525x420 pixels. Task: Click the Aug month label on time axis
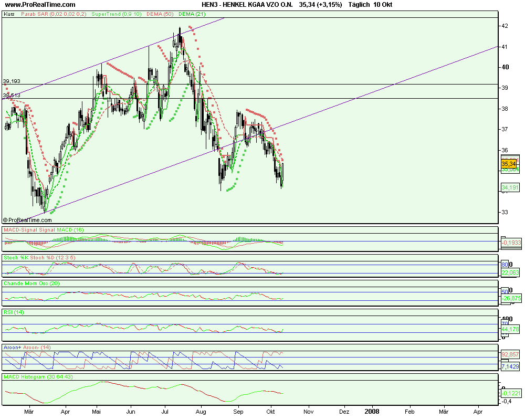point(201,412)
